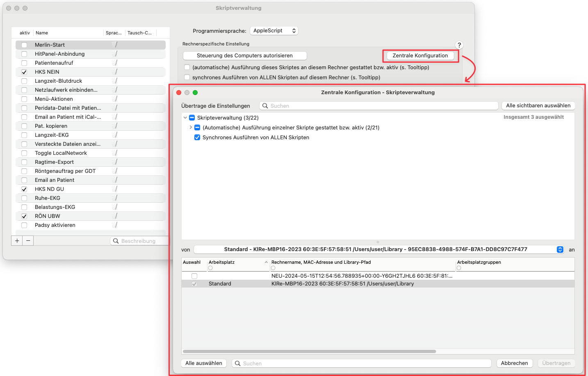Select the NEU-2024-05-15 workstation row

[378, 276]
